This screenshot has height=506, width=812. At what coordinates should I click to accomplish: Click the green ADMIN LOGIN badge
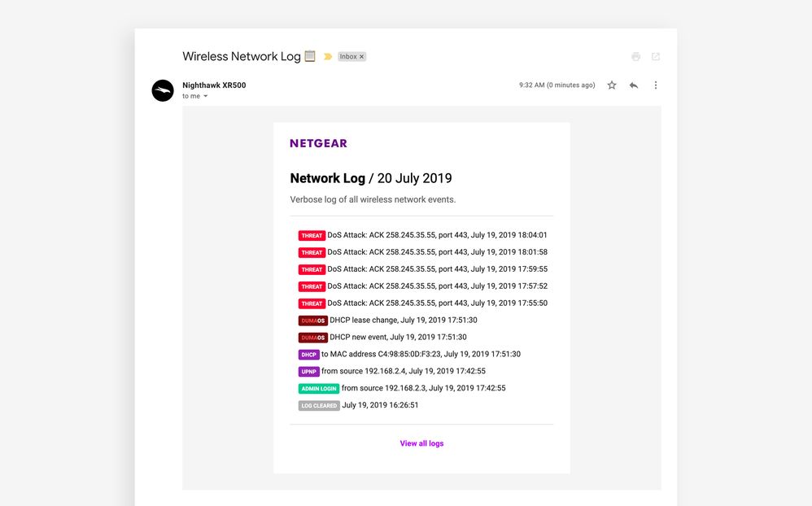[318, 388]
